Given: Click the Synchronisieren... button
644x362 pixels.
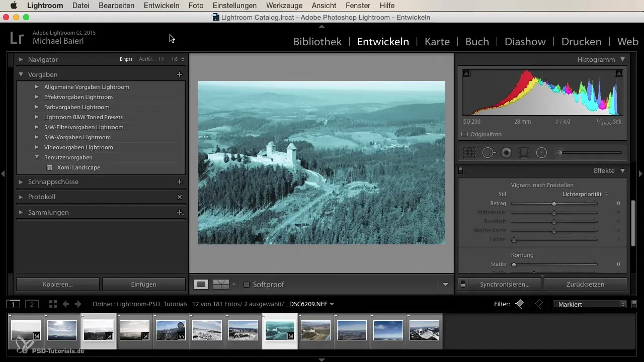Looking at the screenshot, I should [505, 284].
